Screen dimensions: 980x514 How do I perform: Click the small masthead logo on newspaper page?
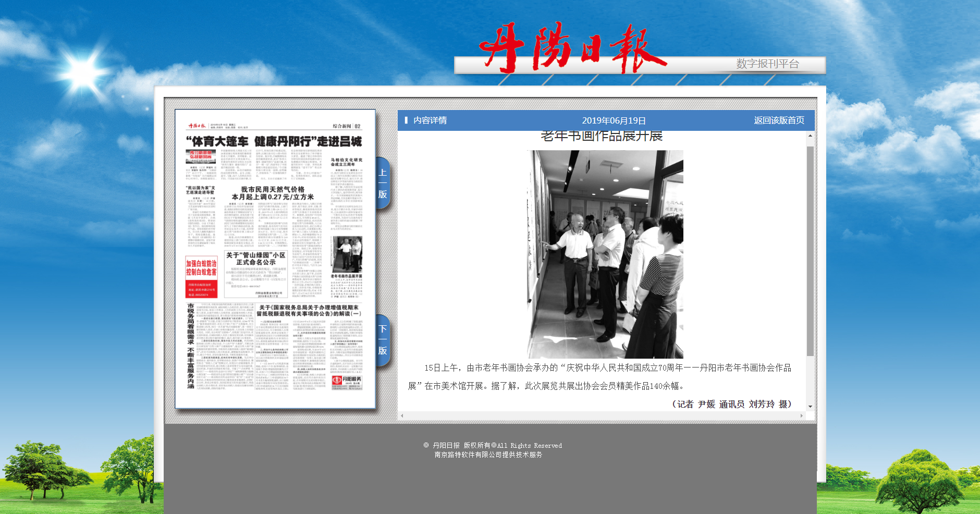(x=197, y=126)
